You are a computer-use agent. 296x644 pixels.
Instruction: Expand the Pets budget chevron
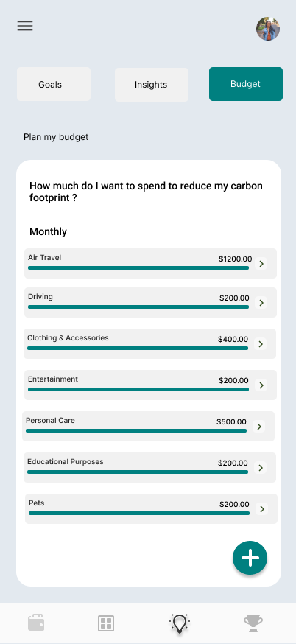262,509
